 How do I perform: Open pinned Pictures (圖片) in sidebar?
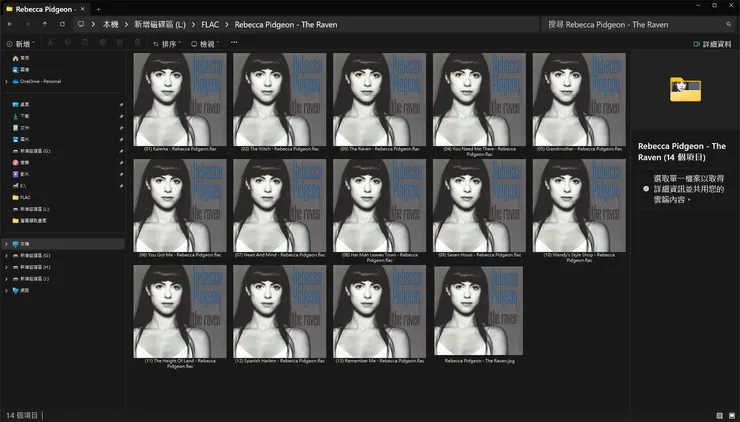click(x=21, y=139)
